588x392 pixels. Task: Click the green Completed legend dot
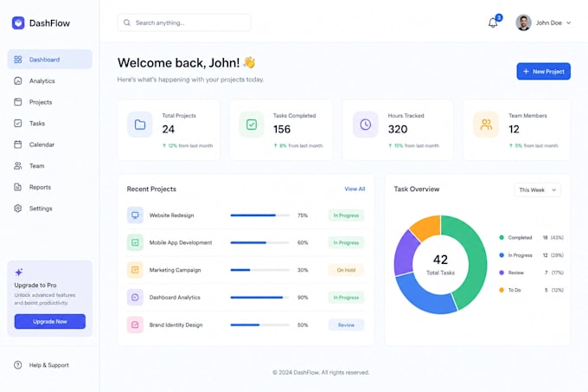(x=502, y=237)
